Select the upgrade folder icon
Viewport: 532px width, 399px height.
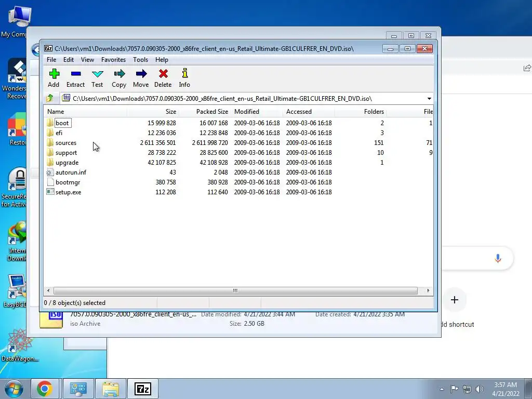50,162
